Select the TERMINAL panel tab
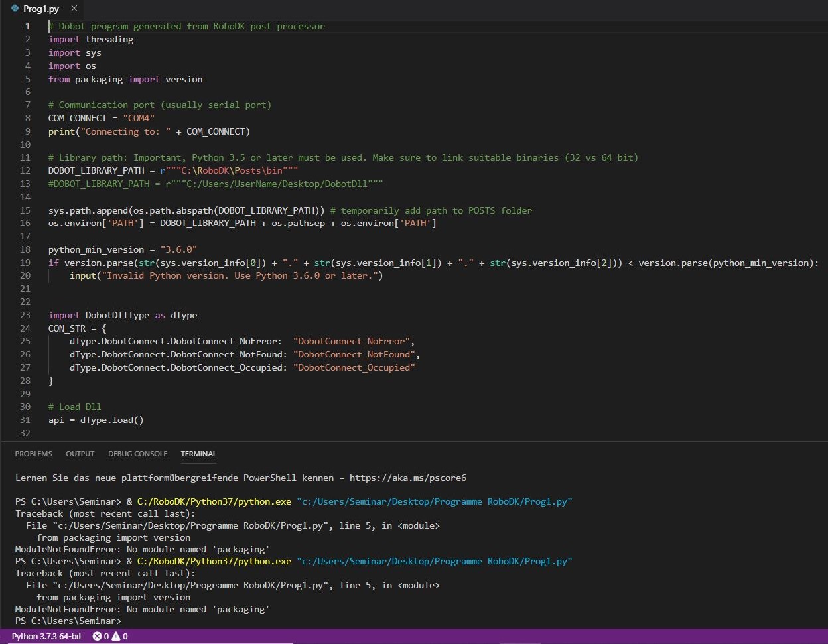828x644 pixels. [x=198, y=454]
